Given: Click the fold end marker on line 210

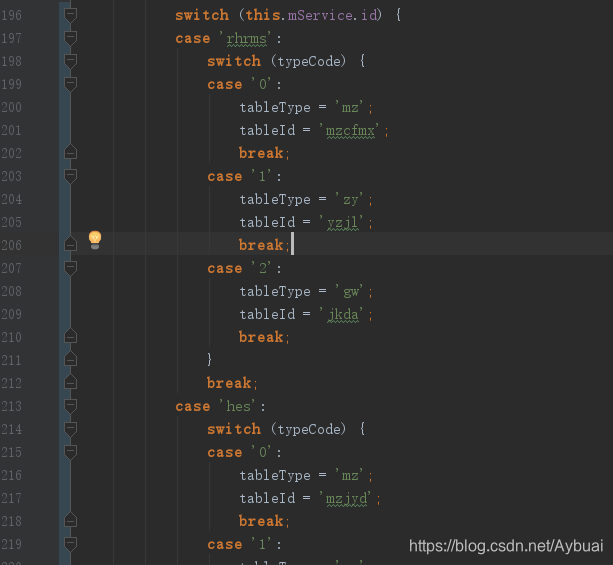Looking at the screenshot, I should (70, 336).
